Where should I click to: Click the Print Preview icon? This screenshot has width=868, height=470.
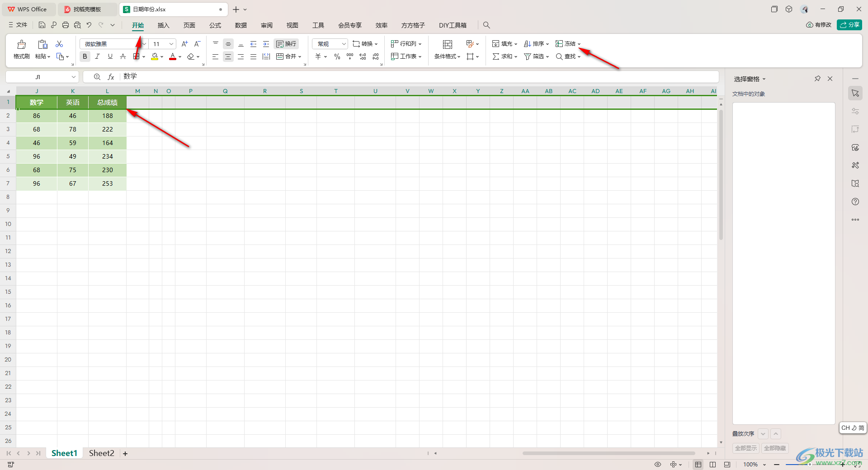tap(77, 25)
